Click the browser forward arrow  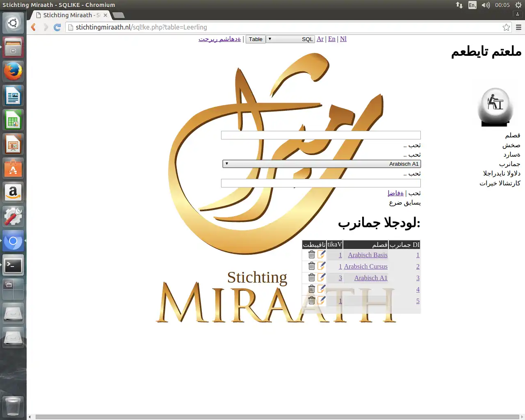pyautogui.click(x=46, y=27)
